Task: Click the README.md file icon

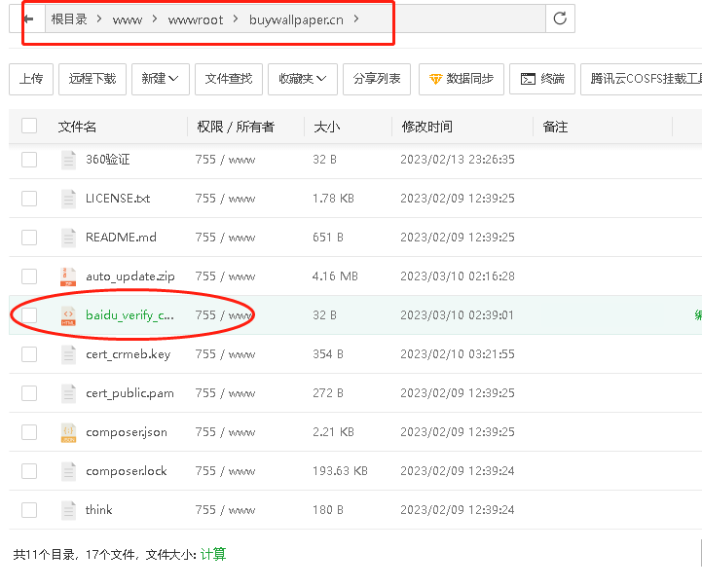Action: 68,238
